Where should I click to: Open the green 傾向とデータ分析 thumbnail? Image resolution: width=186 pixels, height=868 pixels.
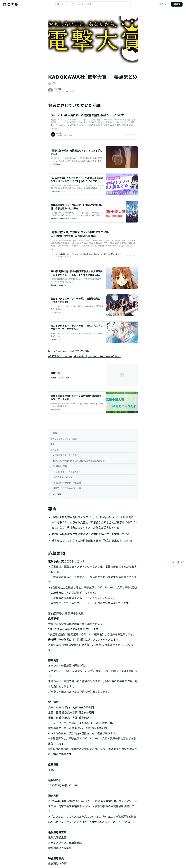(x=122, y=402)
